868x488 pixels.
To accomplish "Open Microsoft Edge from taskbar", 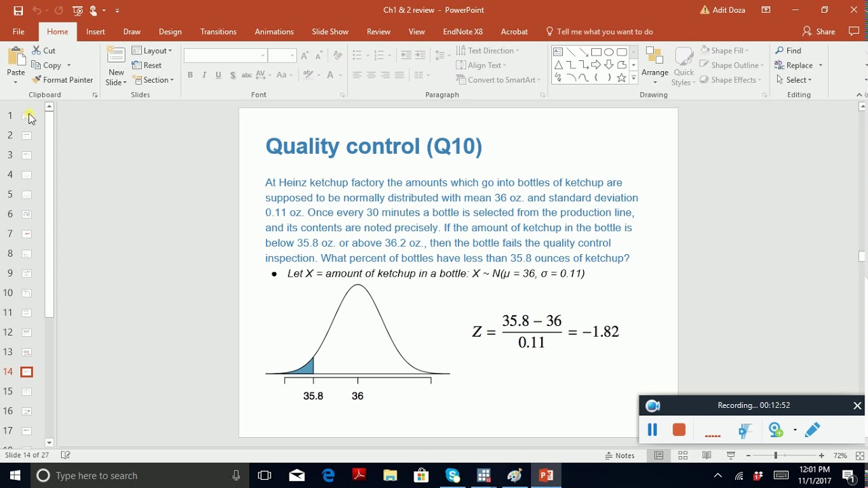I will 328,476.
